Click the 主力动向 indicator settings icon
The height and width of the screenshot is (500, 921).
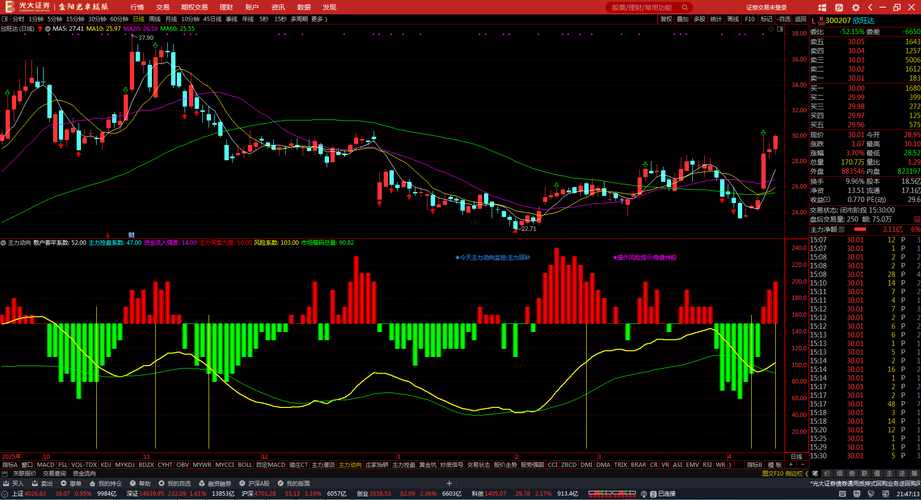[x=4, y=243]
